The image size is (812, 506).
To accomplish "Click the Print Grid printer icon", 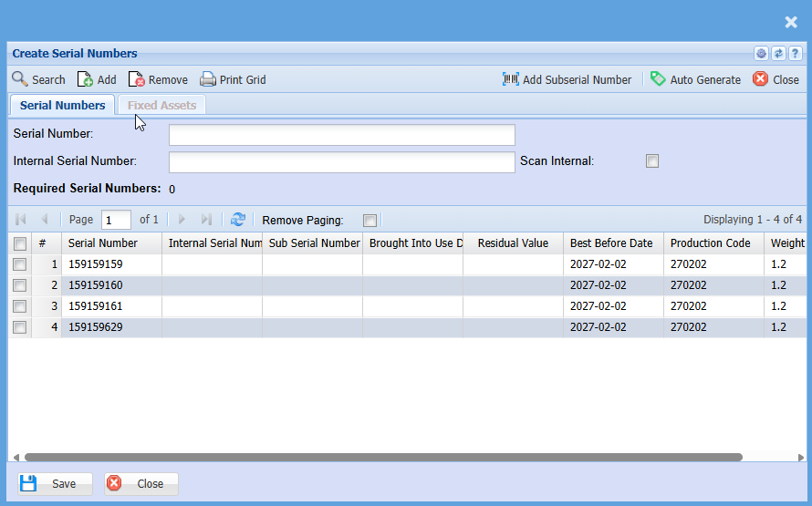I will [208, 79].
